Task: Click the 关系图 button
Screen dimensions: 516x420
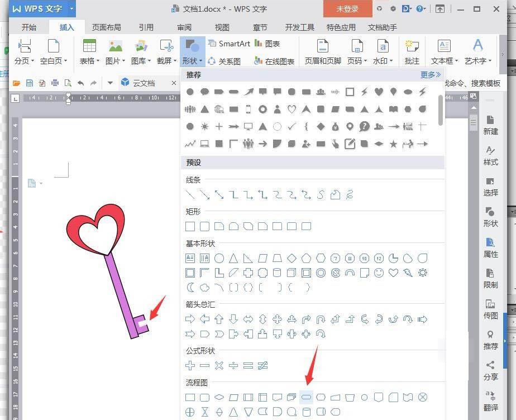Action: pos(224,61)
